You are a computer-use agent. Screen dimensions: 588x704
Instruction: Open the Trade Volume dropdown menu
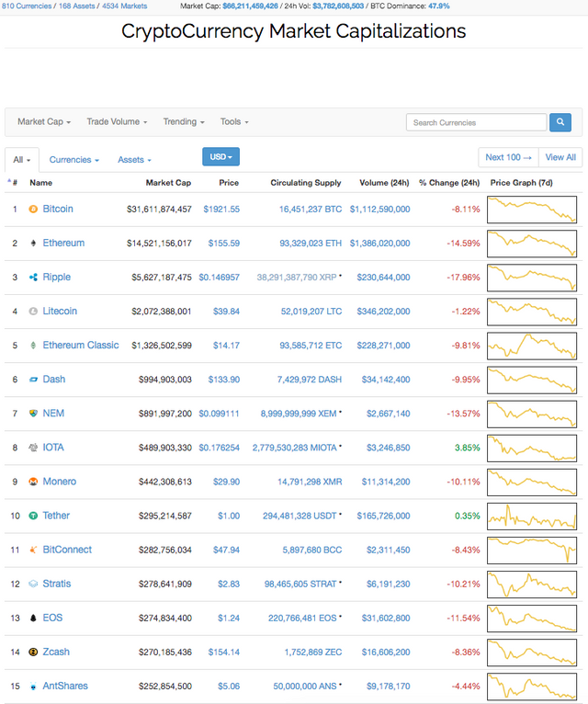[117, 121]
